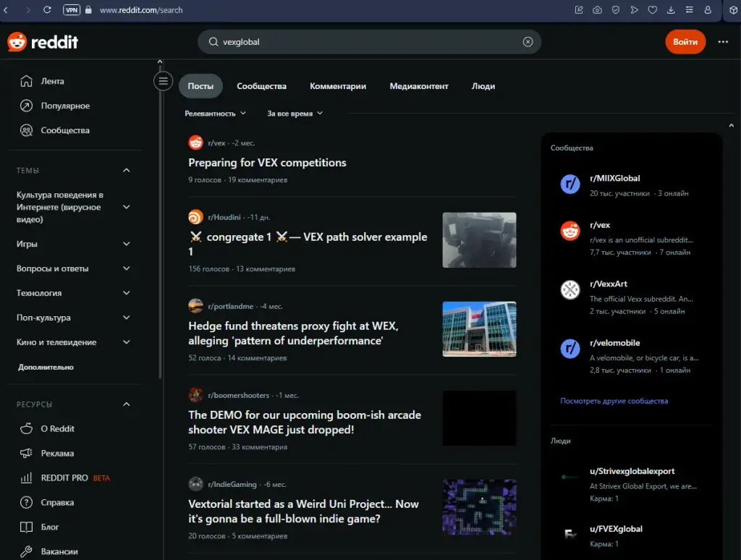Click the Vextorial game thumbnail

[x=479, y=507]
